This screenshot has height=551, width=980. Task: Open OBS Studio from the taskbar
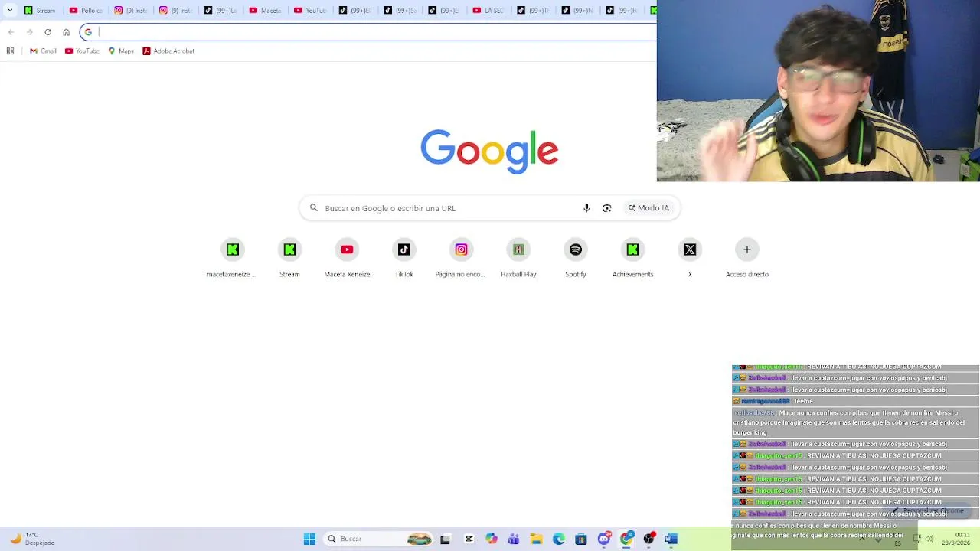pyautogui.click(x=649, y=539)
